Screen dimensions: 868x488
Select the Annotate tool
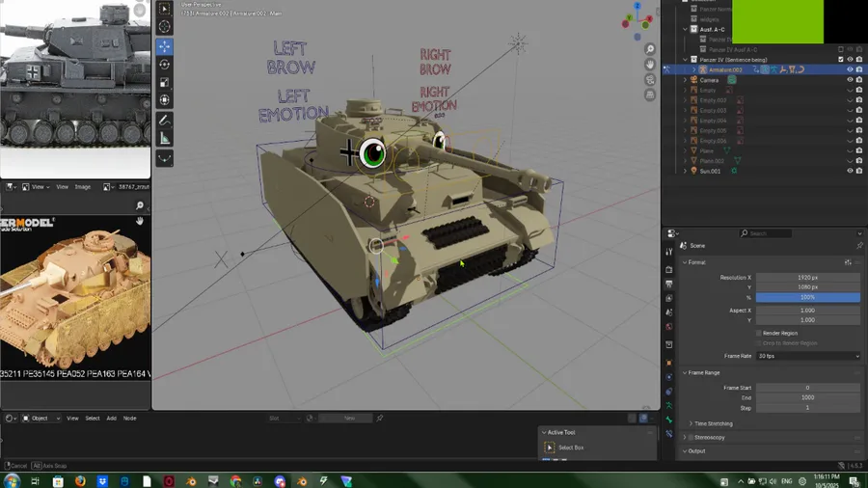pyautogui.click(x=164, y=120)
